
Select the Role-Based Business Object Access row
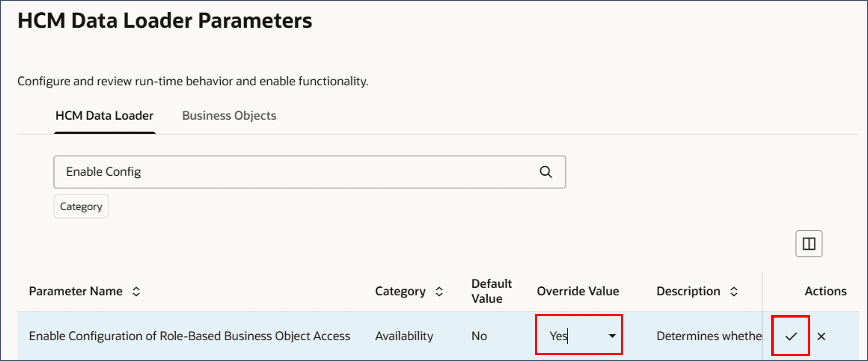438,336
